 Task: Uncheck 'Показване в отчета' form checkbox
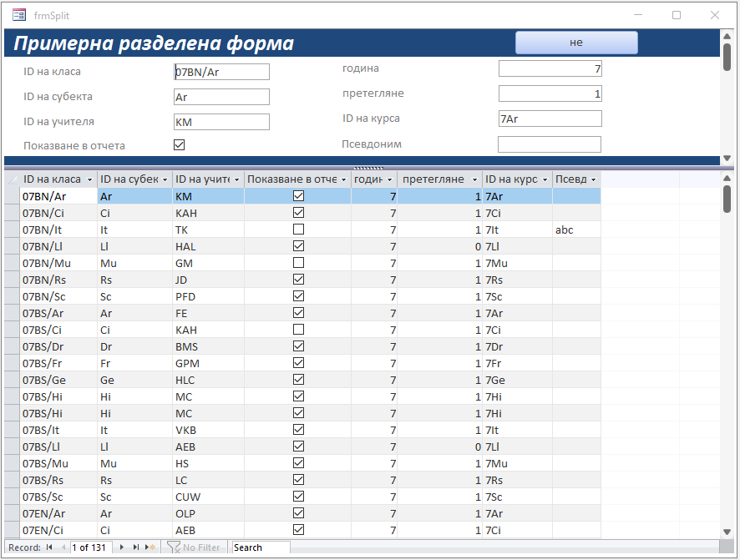click(x=180, y=144)
